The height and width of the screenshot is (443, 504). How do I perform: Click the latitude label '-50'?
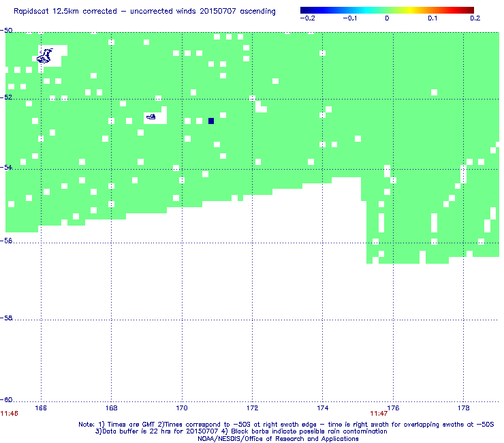6,31
